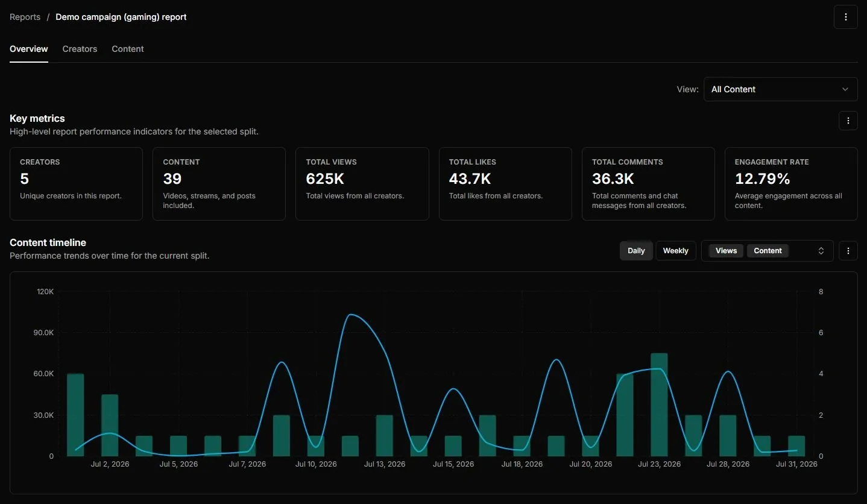Click the Key metrics heading
Image resolution: width=867 pixels, height=504 pixels.
(37, 118)
